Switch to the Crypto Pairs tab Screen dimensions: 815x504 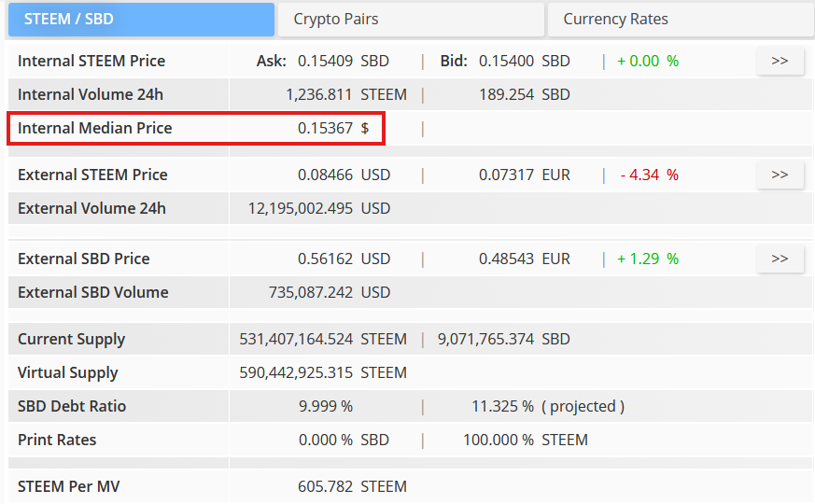pos(411,20)
